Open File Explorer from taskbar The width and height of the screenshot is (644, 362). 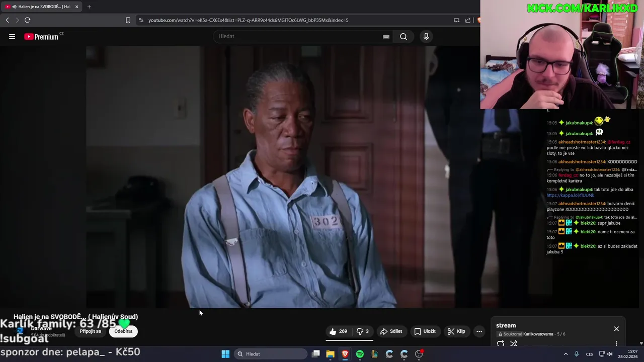coord(331,354)
